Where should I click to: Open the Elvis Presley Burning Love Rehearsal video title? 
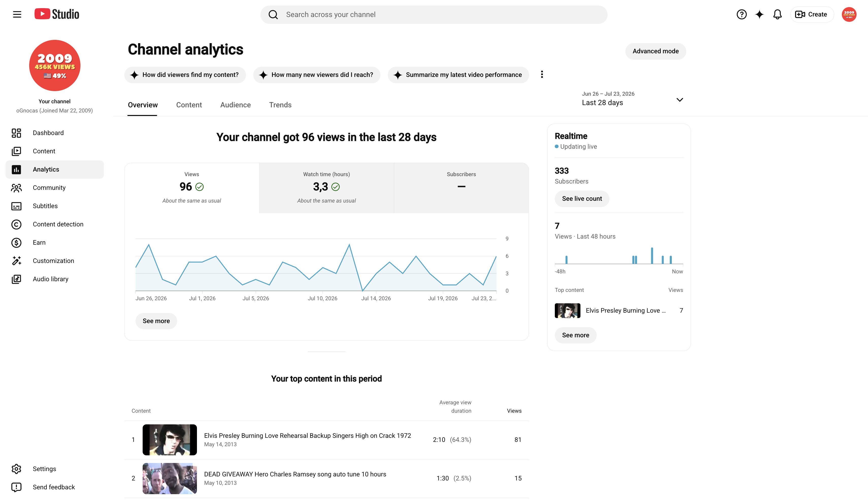coord(307,436)
